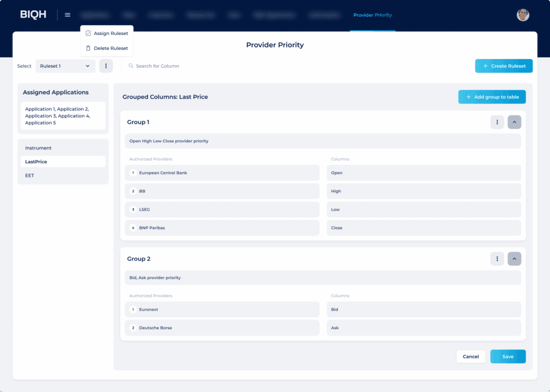The image size is (550, 392).
Task: Open the Ruleset 1 select dropdown
Action: click(x=65, y=66)
